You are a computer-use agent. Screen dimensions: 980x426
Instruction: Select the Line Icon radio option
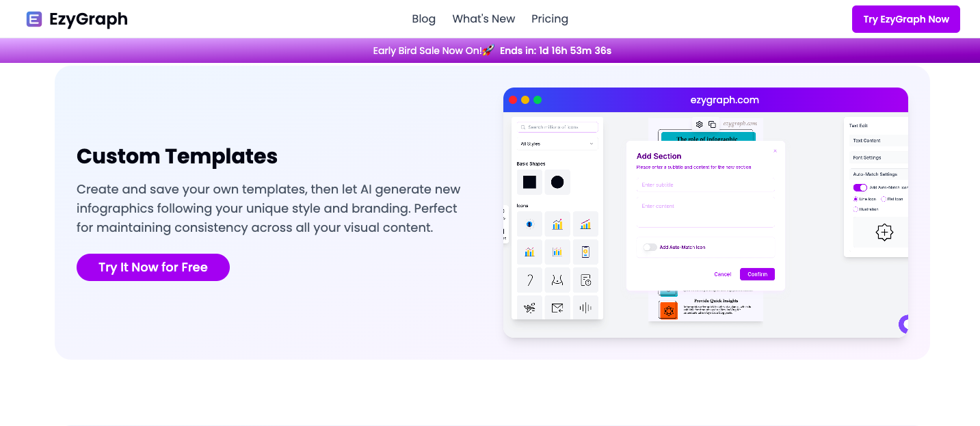tap(856, 199)
